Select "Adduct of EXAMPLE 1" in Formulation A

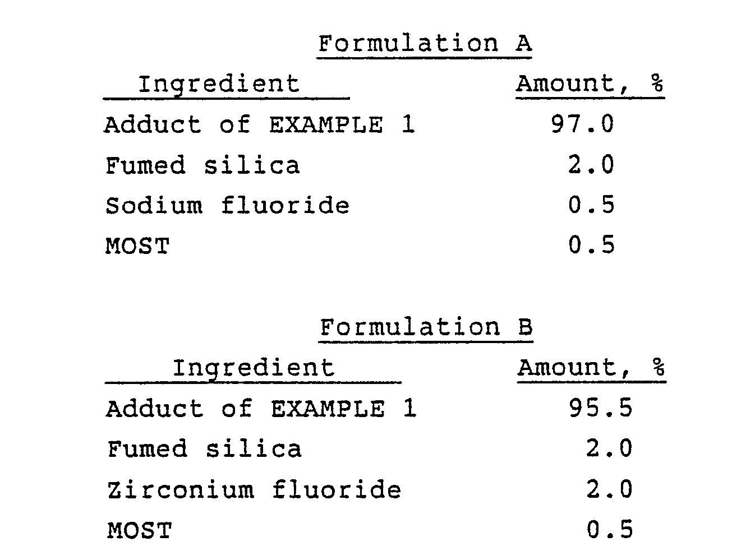point(259,124)
